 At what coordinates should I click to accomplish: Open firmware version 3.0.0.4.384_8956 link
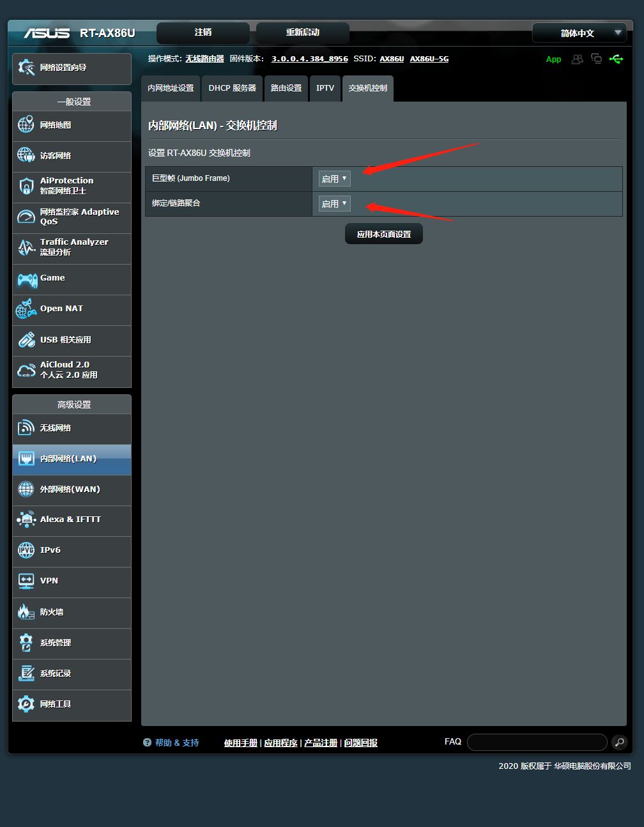click(310, 59)
